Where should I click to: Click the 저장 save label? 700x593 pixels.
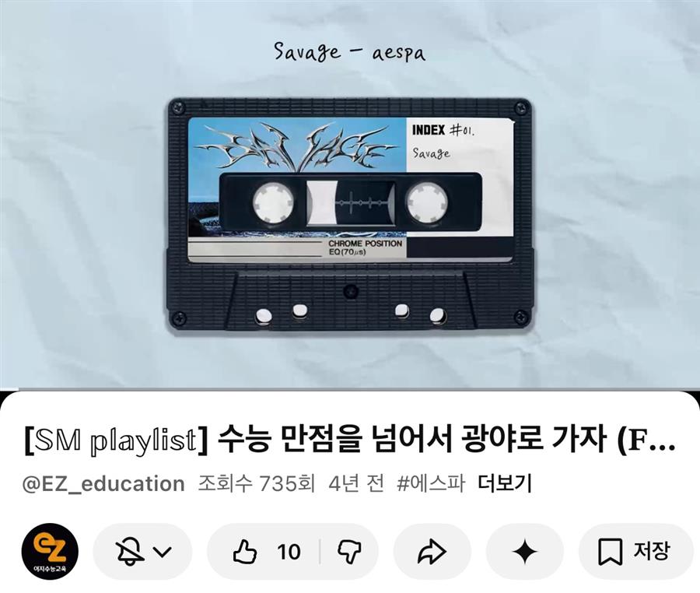click(x=651, y=551)
